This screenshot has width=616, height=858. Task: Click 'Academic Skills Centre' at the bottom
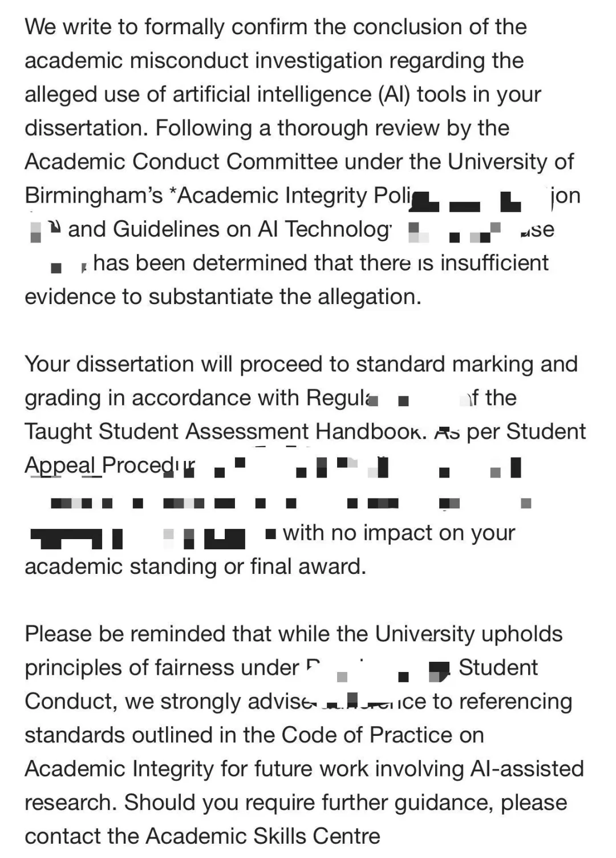263,836
